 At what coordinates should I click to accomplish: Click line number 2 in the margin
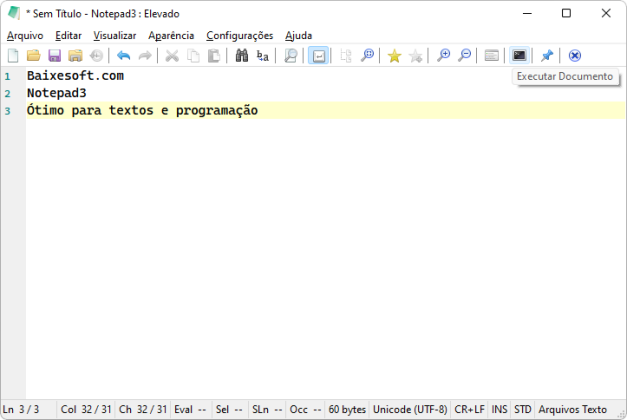[7, 94]
